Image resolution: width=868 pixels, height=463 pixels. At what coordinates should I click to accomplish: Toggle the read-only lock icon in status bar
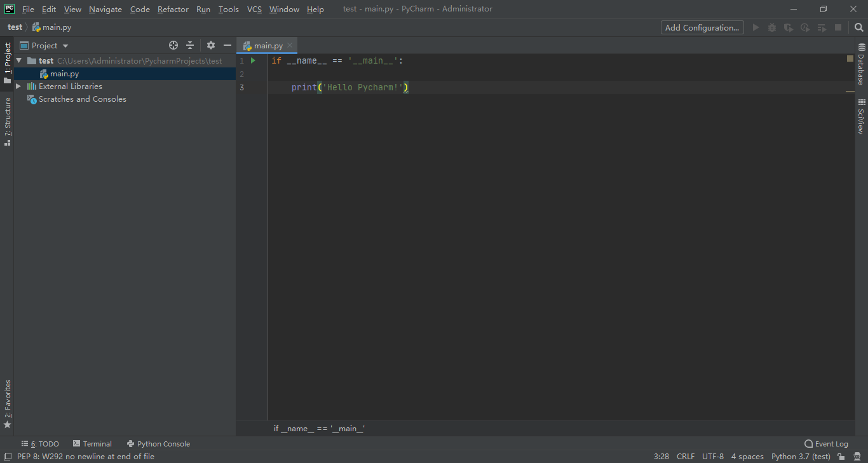point(841,457)
